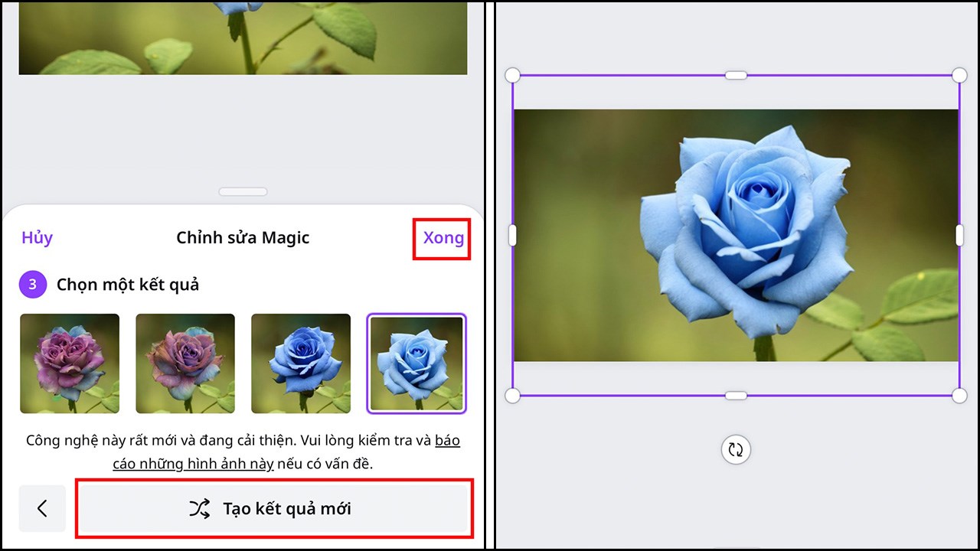The width and height of the screenshot is (980, 551).
Task: Tap the right-side middle resize handle
Action: pos(959,235)
